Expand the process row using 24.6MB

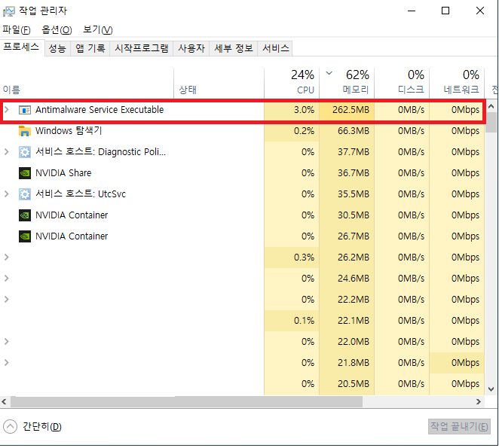(x=6, y=278)
